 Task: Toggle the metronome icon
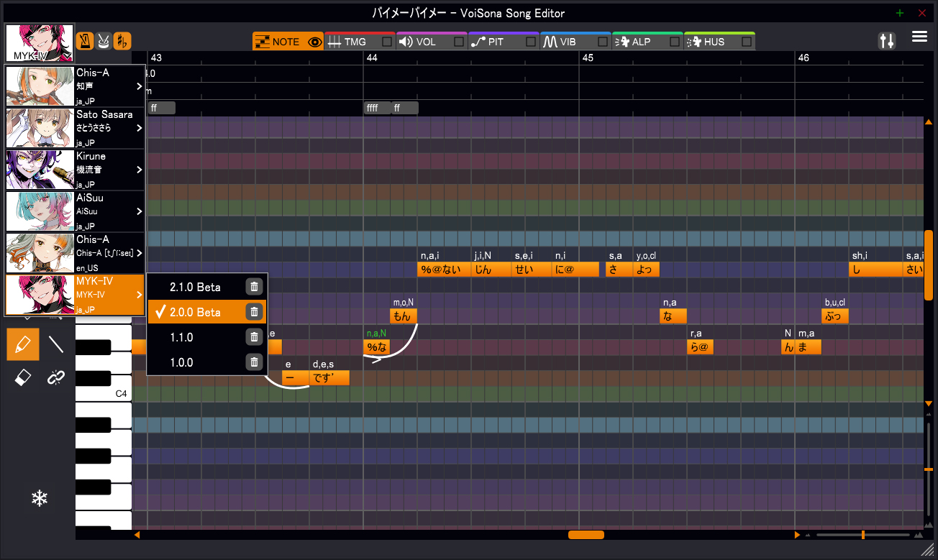[x=85, y=41]
